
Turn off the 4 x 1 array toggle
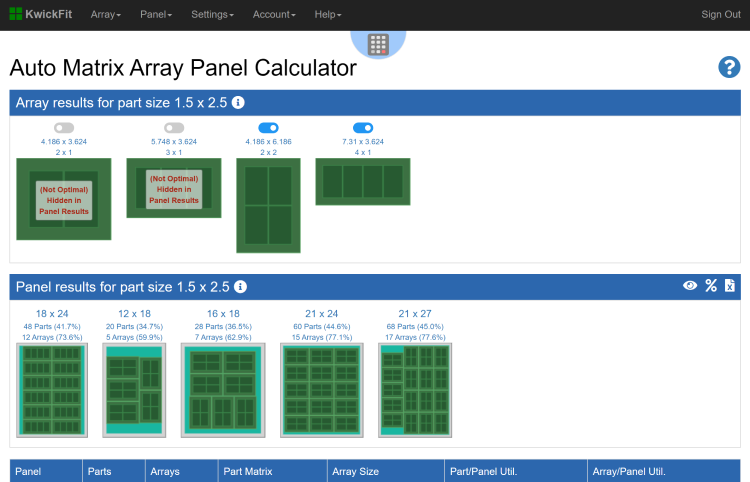[x=363, y=128]
